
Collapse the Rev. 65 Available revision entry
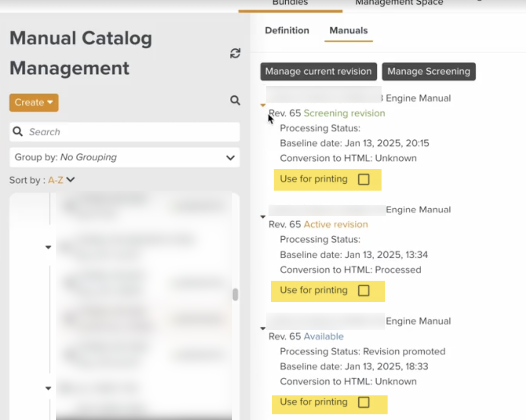263,328
